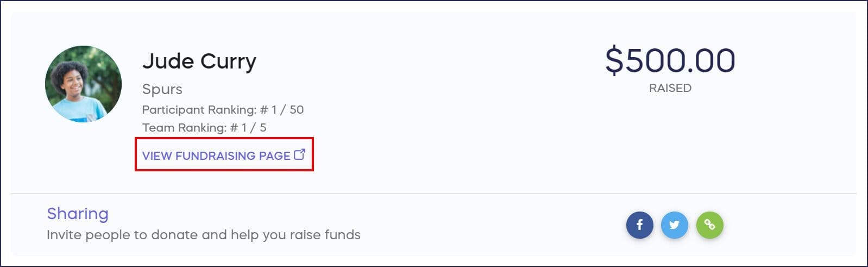868x267 pixels.
Task: Click the dollar sign of the raised amount
Action: 614,60
